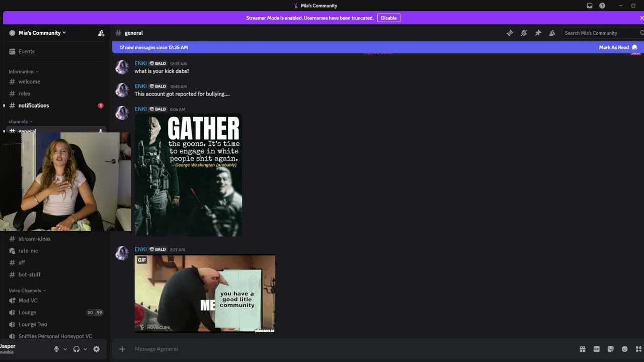Screen dimensions: 644x362
Task: Click the streamer webcam overlay
Action: tap(65, 182)
